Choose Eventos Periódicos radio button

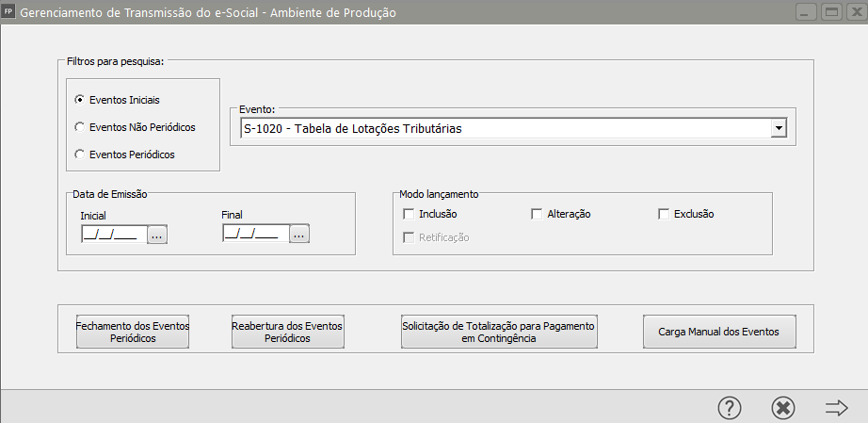click(80, 154)
